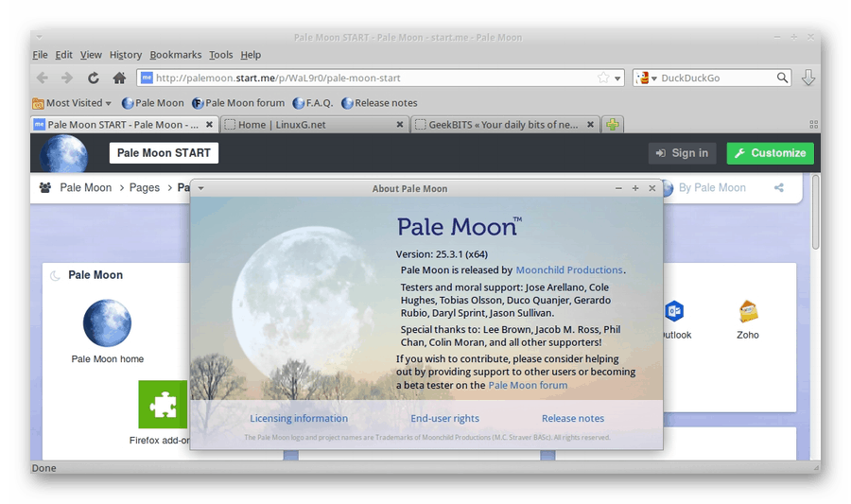Image resolution: width=851 pixels, height=504 pixels.
Task: Reload the current page
Action: (x=93, y=78)
